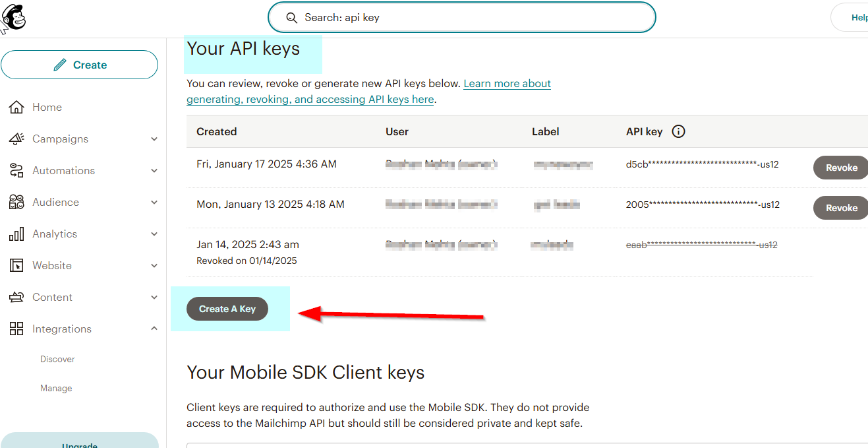This screenshot has height=448, width=868.
Task: Click the User column header
Action: [x=397, y=131]
